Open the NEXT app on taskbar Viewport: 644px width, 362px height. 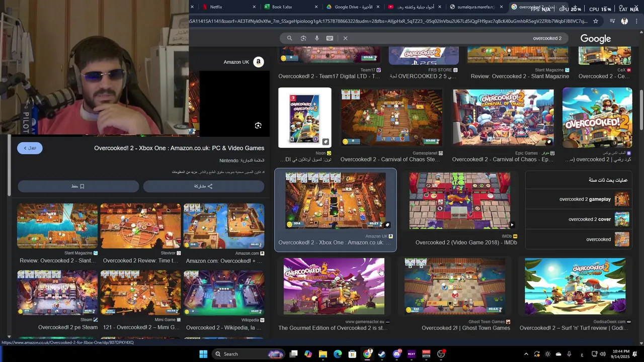click(x=412, y=354)
